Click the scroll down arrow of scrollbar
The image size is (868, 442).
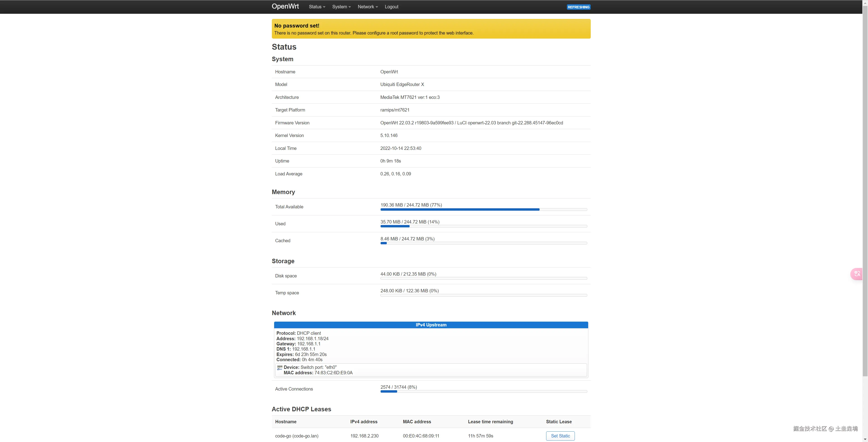(865, 439)
